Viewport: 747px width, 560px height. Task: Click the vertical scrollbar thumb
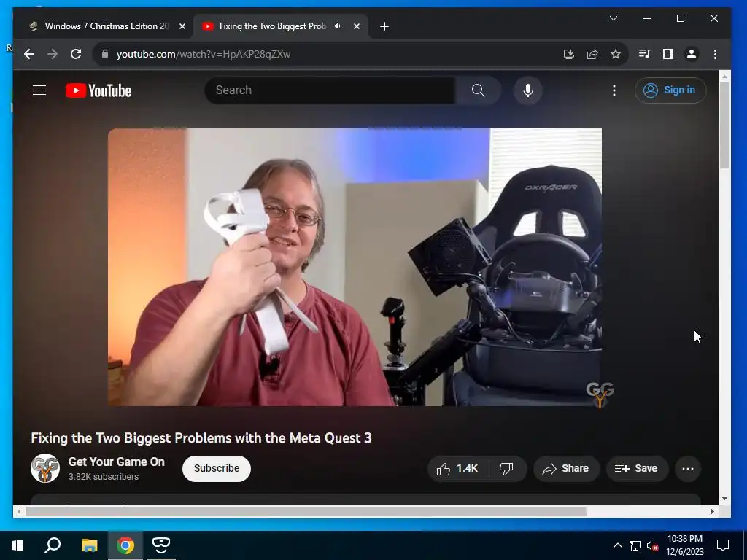pos(724,125)
